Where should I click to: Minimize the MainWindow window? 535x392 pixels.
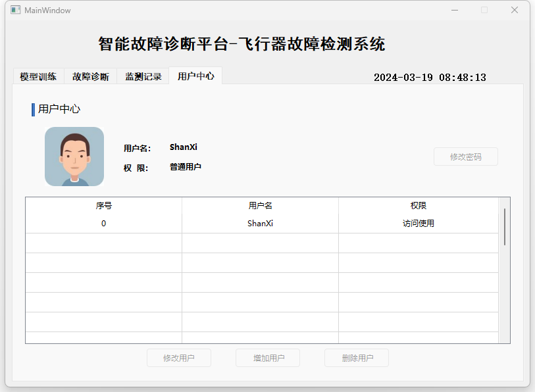454,11
